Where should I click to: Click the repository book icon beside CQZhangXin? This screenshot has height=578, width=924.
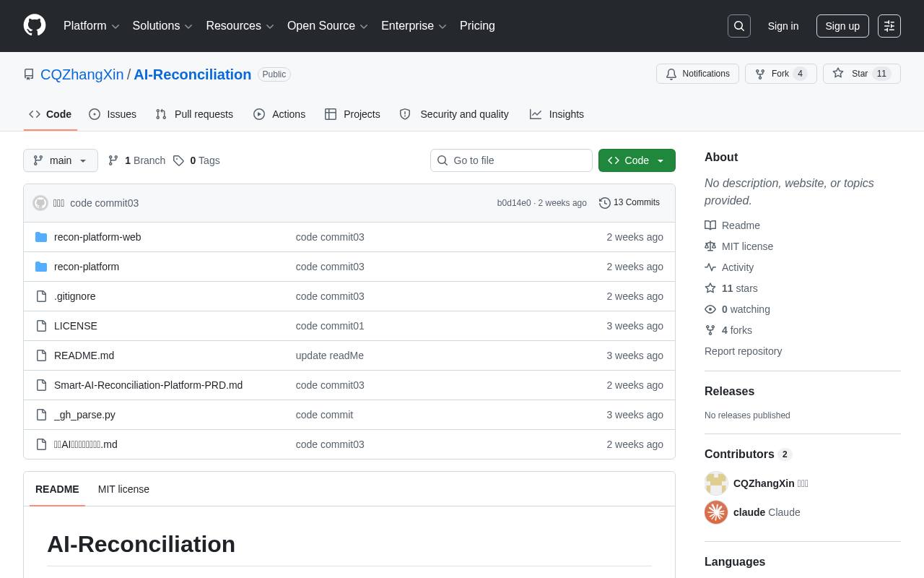29,74
